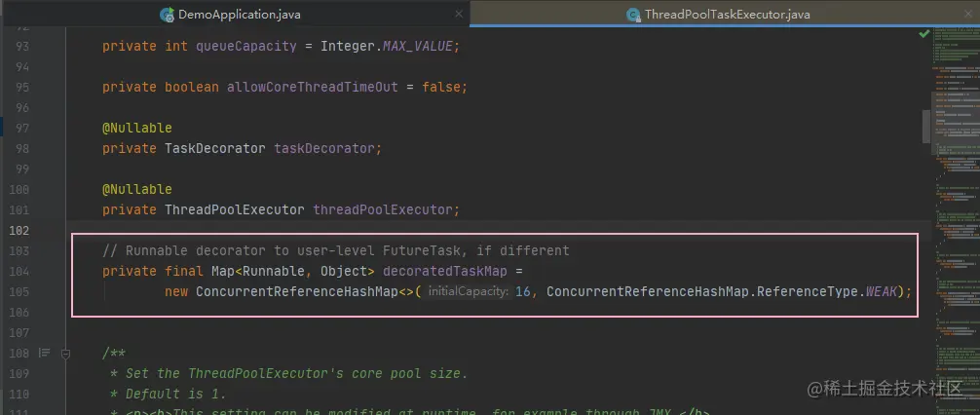Click line number 95 in the gutter
980x415 pixels.
(x=21, y=88)
